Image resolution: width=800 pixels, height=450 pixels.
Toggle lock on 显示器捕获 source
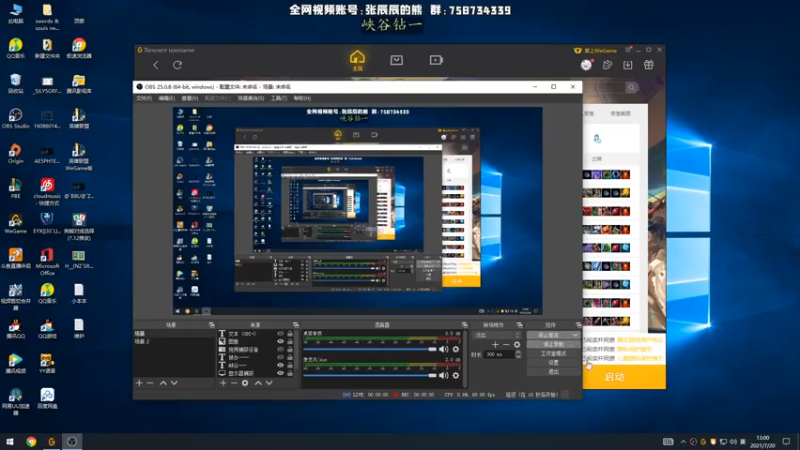(290, 373)
